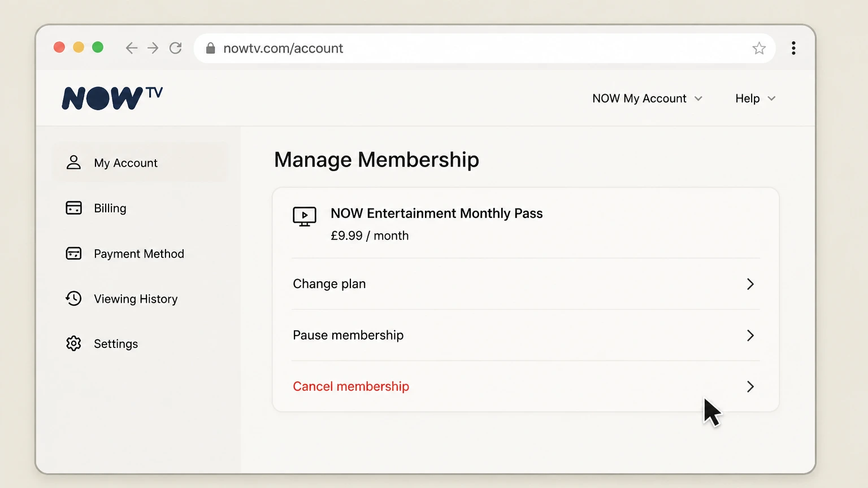868x488 pixels.
Task: Click the My Account person icon
Action: click(73, 163)
